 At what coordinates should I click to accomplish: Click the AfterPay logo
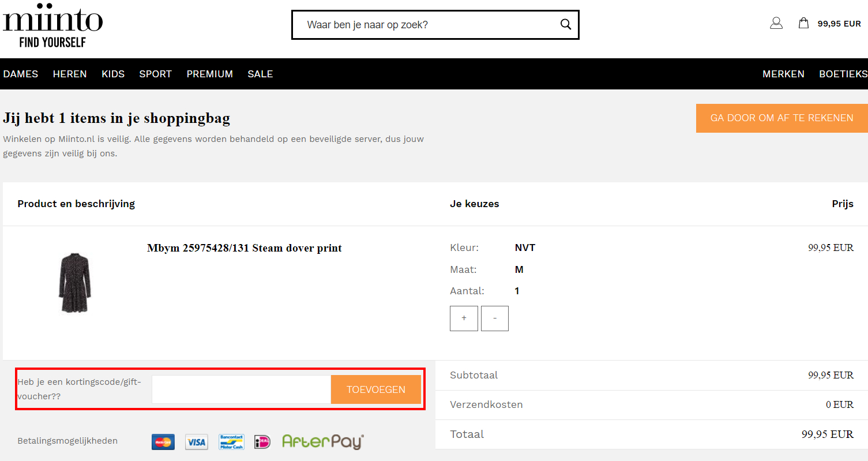pos(323,441)
